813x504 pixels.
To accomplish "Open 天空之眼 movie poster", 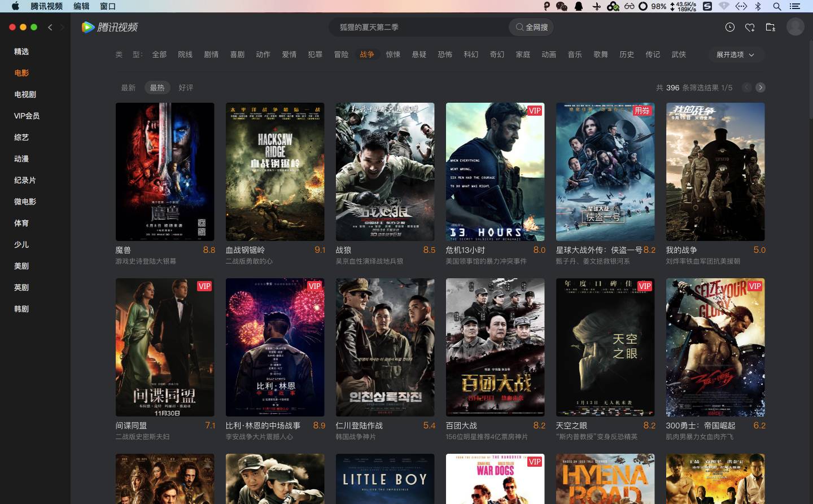I will tap(605, 347).
